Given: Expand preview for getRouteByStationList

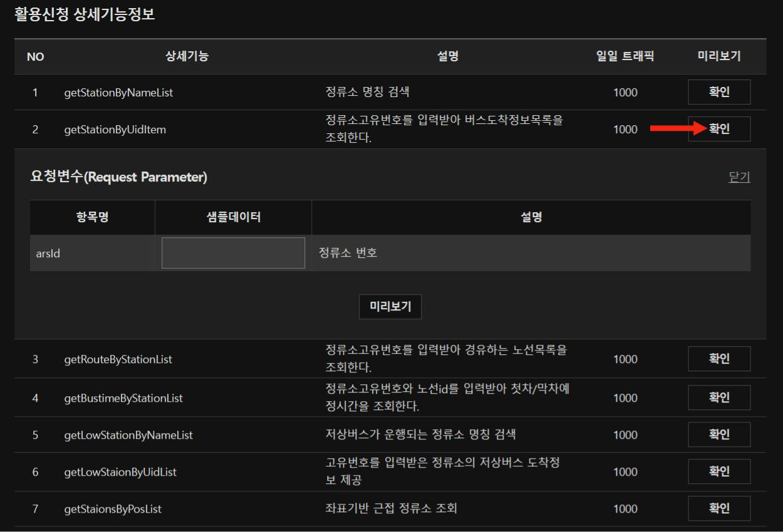Looking at the screenshot, I should pos(719,359).
